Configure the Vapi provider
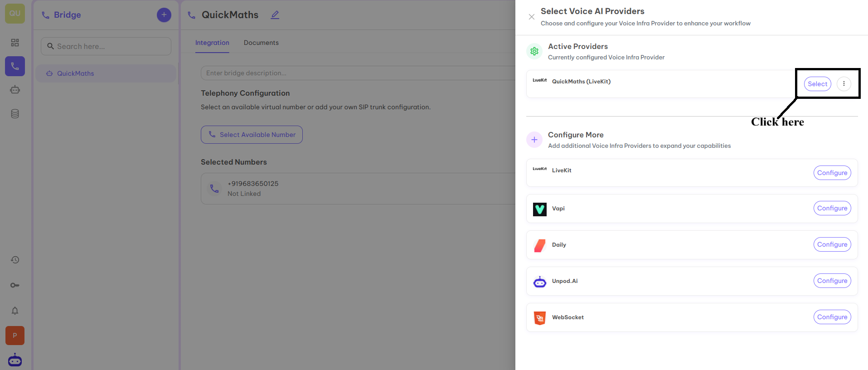 [832, 208]
